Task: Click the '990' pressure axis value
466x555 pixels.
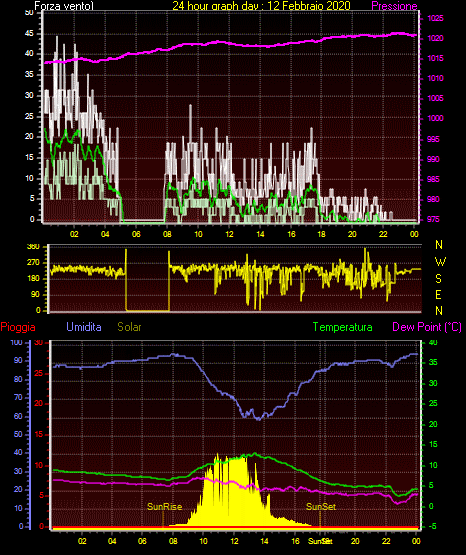Action: coord(433,159)
